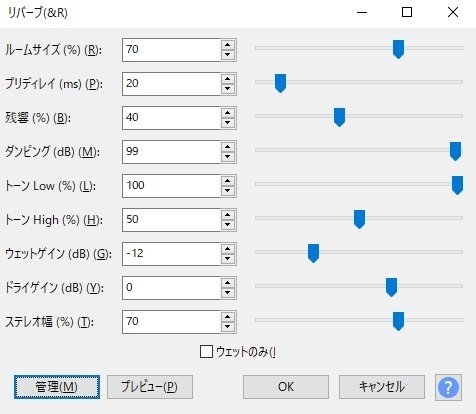Focus the ダンピング input field showing 99
The width and height of the screenshot is (476, 414).
(171, 152)
